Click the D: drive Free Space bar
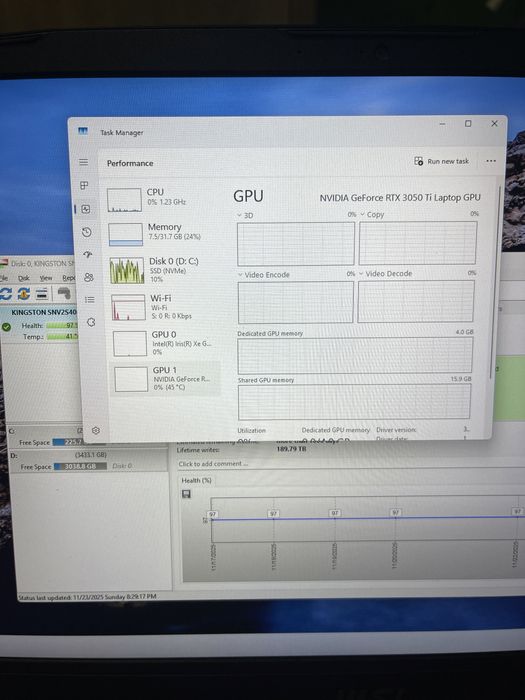Viewport: 525px width, 700px height. [80, 466]
